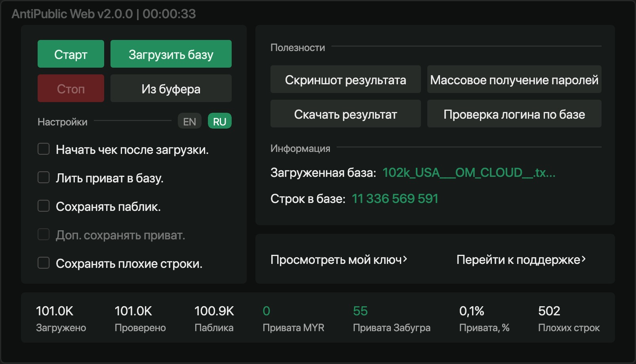This screenshot has width=636, height=364.
Task: Toggle the Доп. сохранять приват checkbox
Action: 44,235
